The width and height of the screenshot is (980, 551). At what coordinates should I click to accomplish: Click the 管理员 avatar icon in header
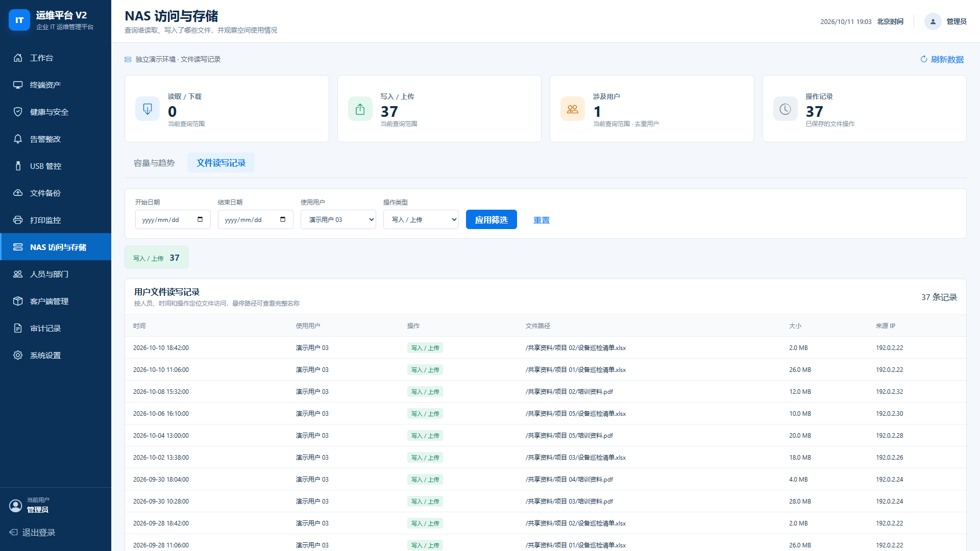933,21
